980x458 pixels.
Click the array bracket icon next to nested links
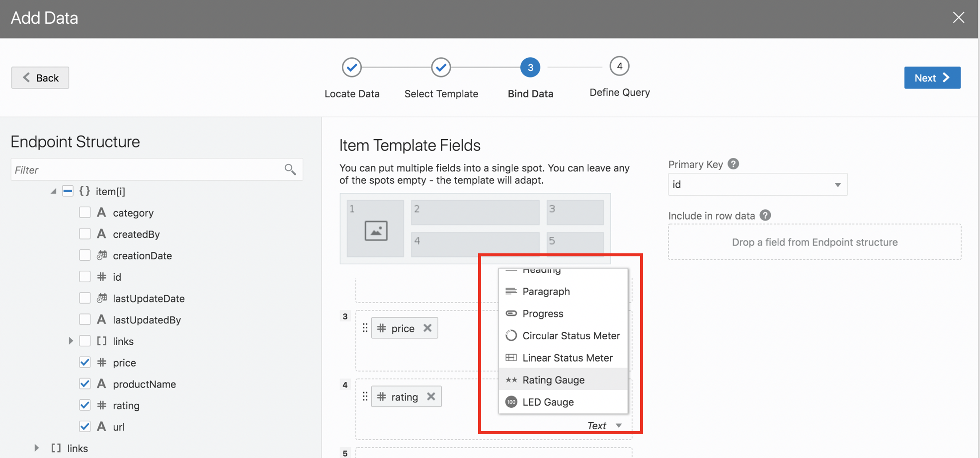pyautogui.click(x=102, y=341)
